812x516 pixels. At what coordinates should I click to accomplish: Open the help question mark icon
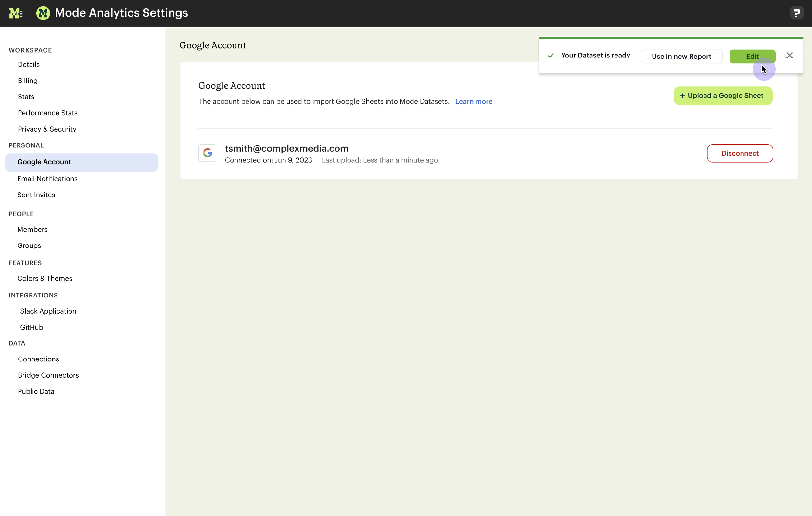(796, 13)
